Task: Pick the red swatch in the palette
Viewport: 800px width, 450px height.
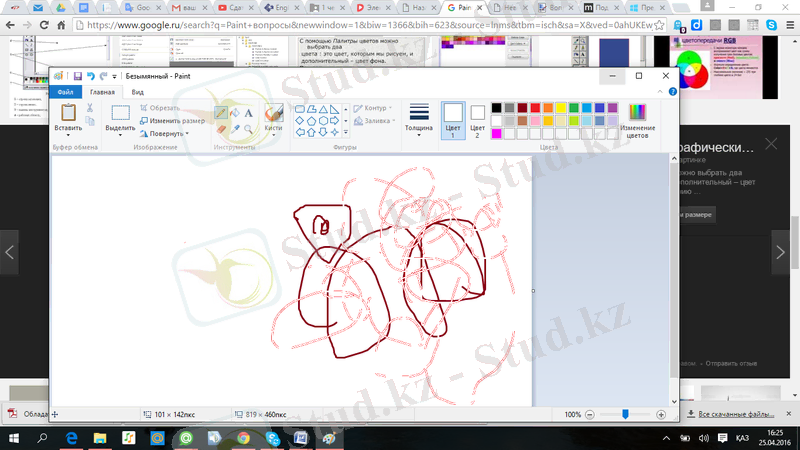Action: (x=535, y=108)
